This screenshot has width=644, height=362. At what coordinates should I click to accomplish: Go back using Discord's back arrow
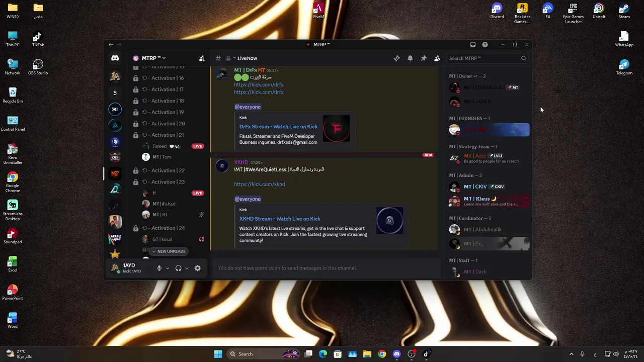point(111,45)
